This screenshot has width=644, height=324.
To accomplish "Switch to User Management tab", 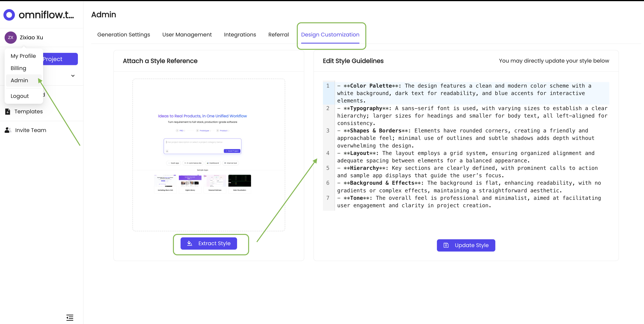I will pyautogui.click(x=187, y=35).
